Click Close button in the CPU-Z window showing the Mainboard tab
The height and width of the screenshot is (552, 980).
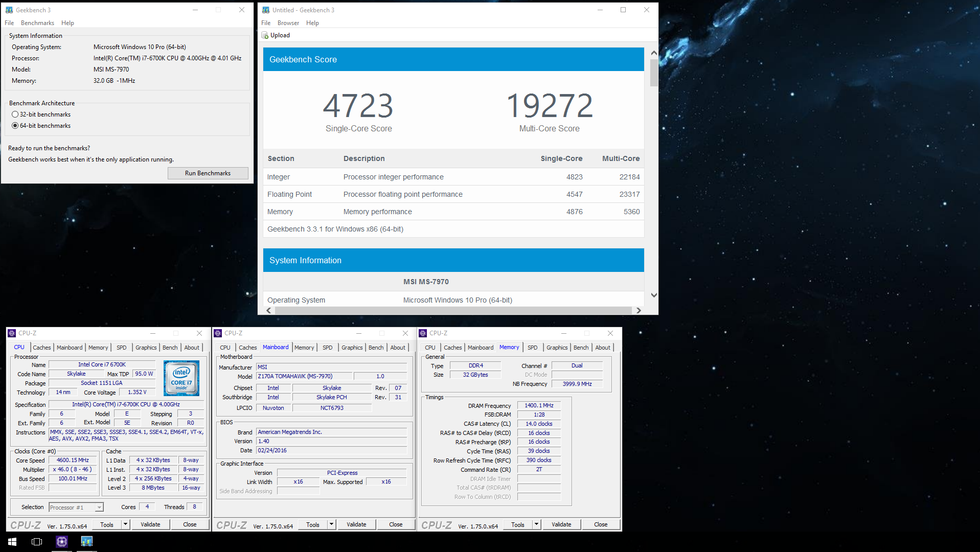(x=396, y=524)
